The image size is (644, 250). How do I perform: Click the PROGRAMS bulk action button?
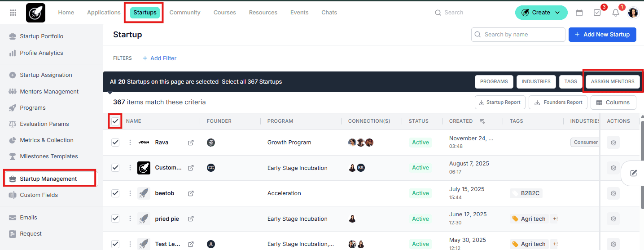pos(494,81)
